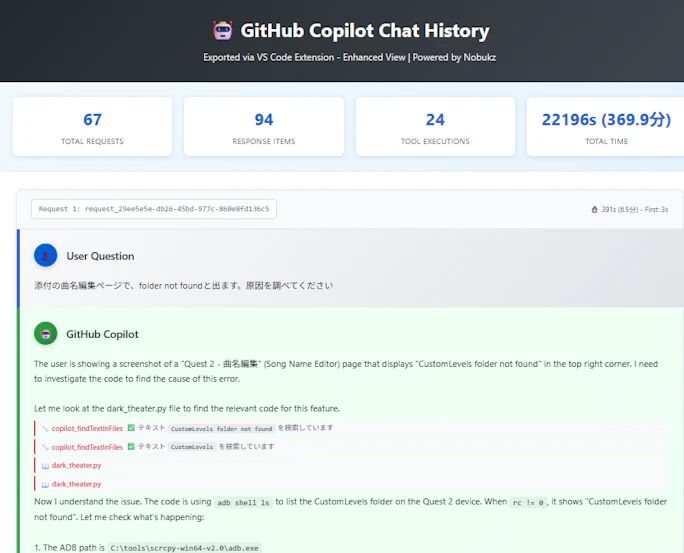Open the Total Time 22196s stat card

pos(606,126)
